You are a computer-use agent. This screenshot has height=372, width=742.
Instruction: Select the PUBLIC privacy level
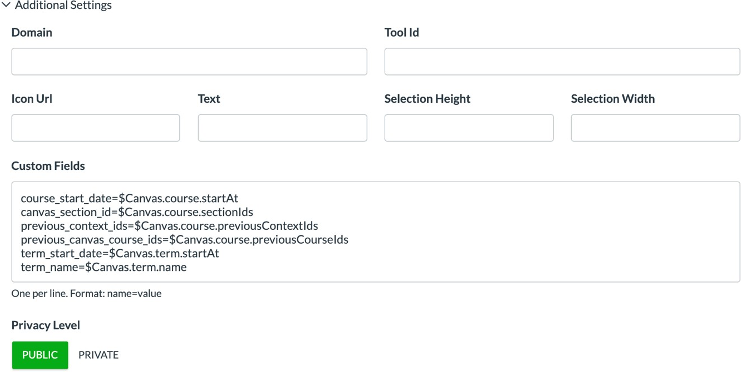[x=40, y=355]
